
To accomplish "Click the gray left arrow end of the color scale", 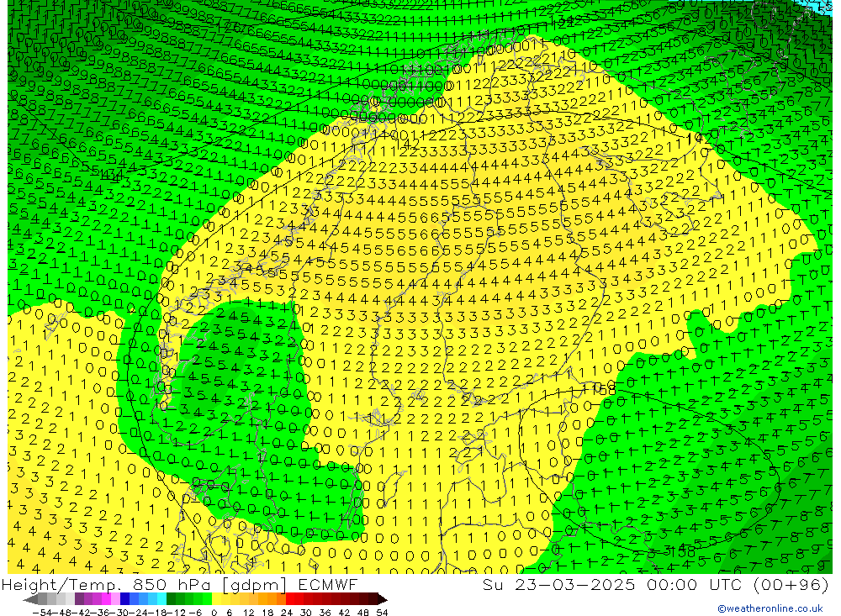I will click(x=31, y=599).
